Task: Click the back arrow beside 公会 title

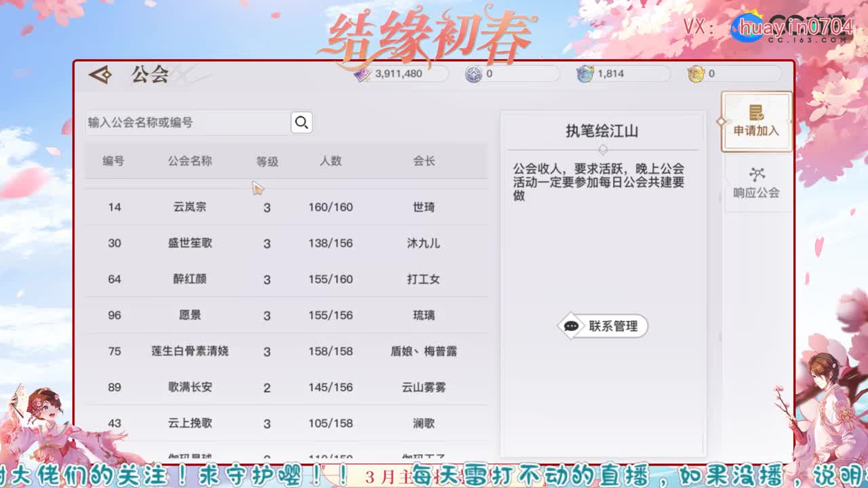Action: click(x=100, y=75)
